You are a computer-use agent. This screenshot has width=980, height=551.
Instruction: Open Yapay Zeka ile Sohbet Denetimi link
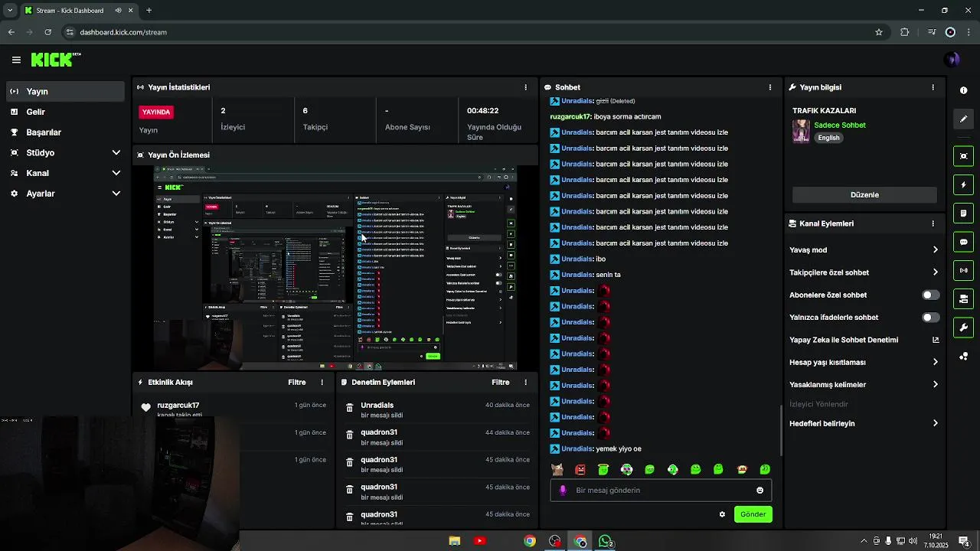864,340
